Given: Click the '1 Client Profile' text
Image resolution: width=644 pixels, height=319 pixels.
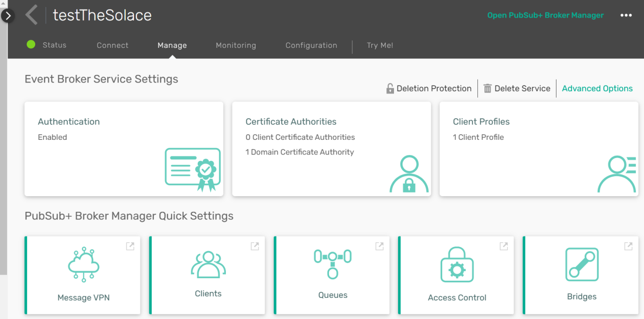Looking at the screenshot, I should click(478, 137).
